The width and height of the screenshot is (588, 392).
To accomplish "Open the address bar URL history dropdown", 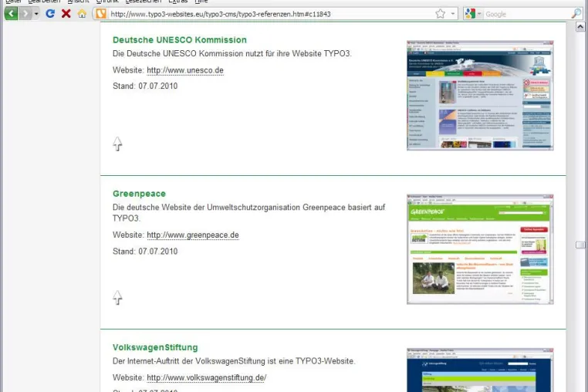I will (x=453, y=14).
